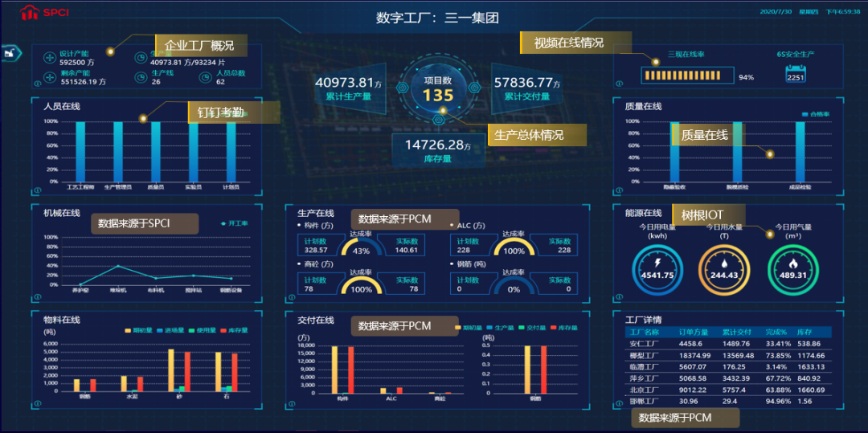Screen dimensions: 868x433
Task: Click the 生产线 pie icon
Action: coord(141,77)
